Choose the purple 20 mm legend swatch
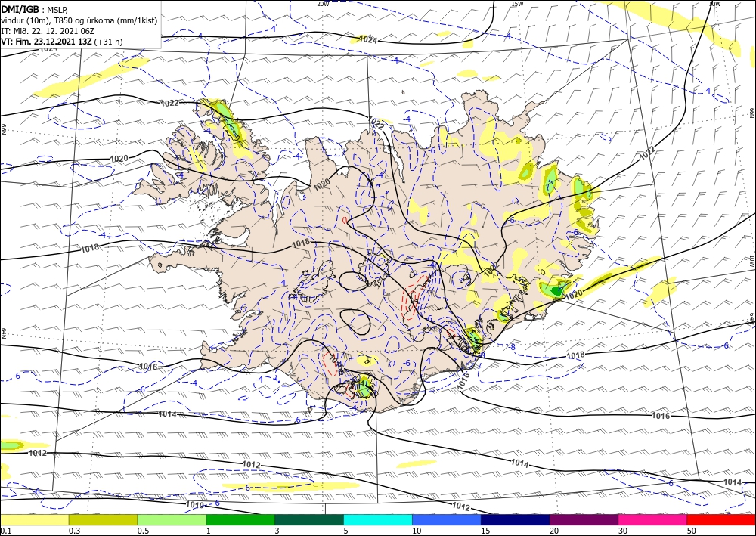 pyautogui.click(x=584, y=520)
